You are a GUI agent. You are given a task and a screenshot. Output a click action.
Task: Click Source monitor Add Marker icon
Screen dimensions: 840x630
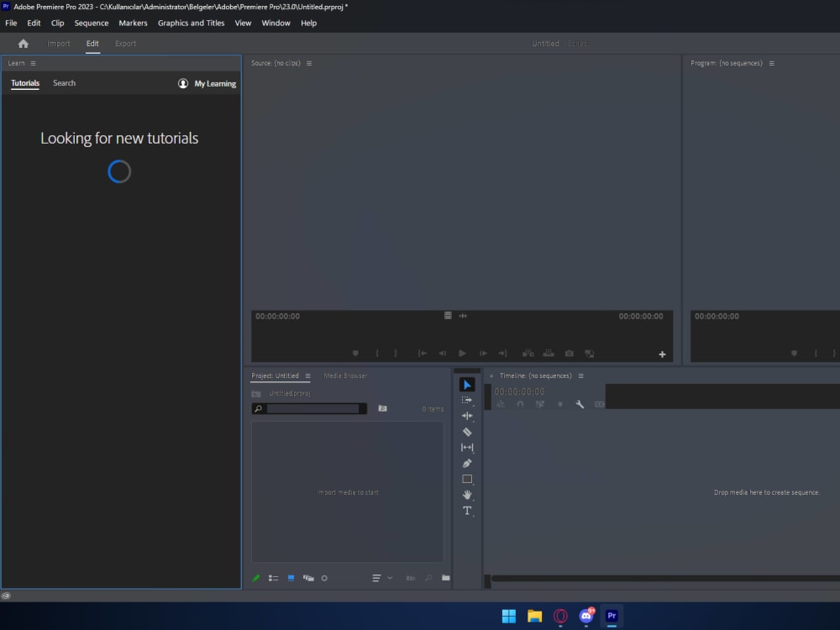(x=355, y=354)
